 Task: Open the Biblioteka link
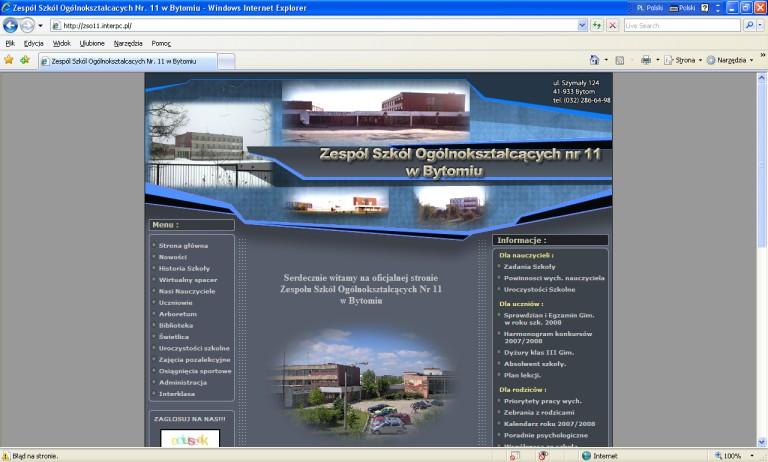point(176,325)
